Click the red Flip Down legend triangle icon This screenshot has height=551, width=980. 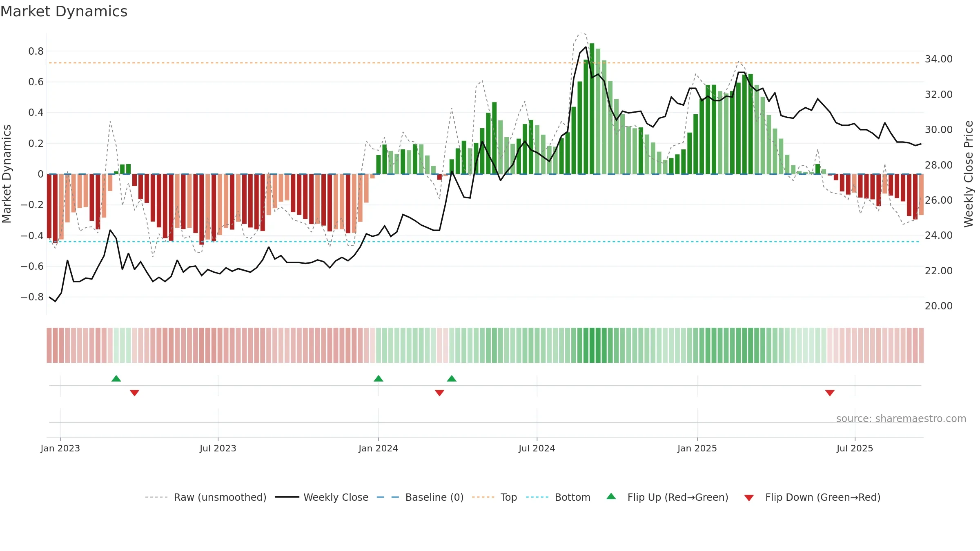749,498
